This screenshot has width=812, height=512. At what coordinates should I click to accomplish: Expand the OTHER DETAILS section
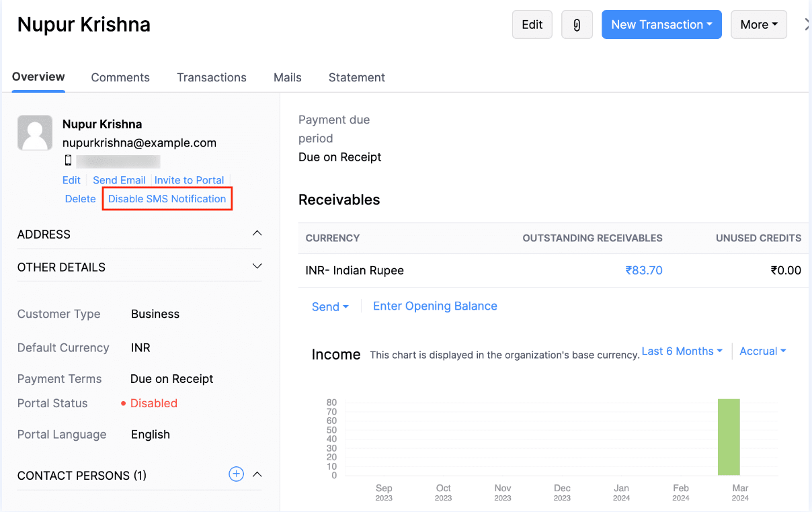(x=256, y=265)
